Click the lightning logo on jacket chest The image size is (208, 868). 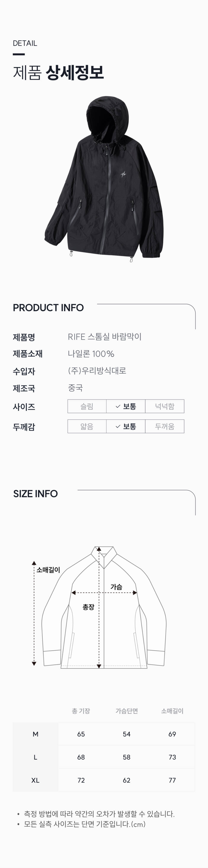(x=124, y=174)
